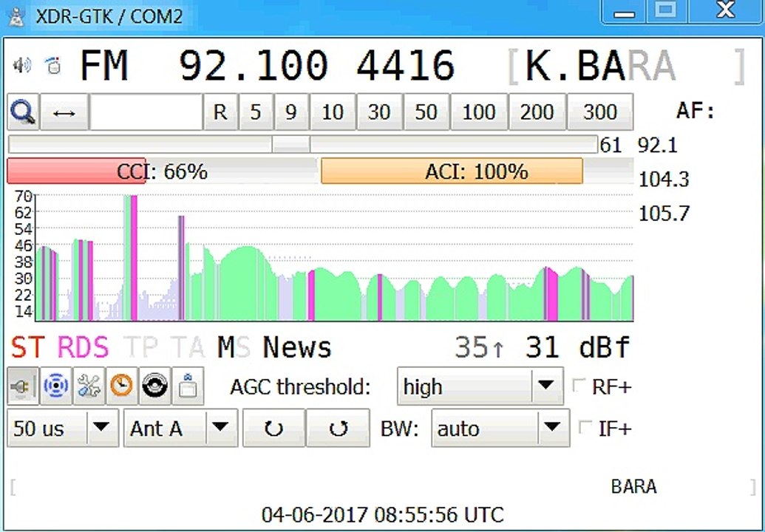Click the double-arrow tune back button

tap(64, 112)
